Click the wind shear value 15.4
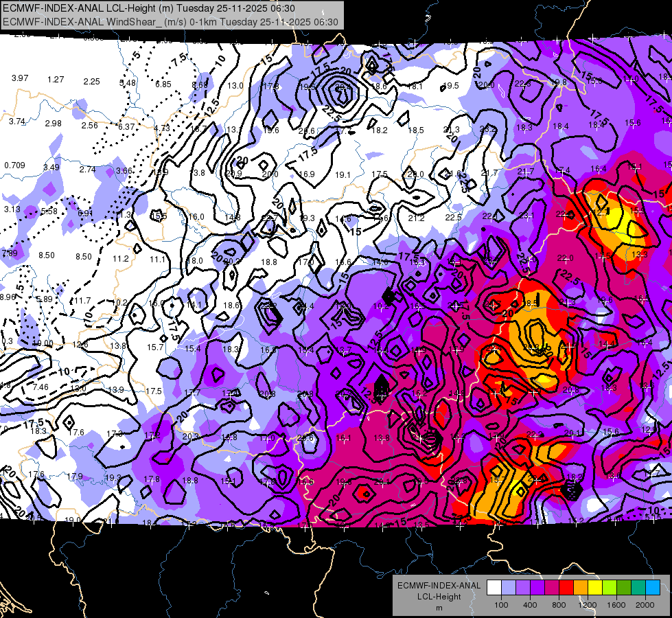This screenshot has width=672, height=618. pos(193,349)
